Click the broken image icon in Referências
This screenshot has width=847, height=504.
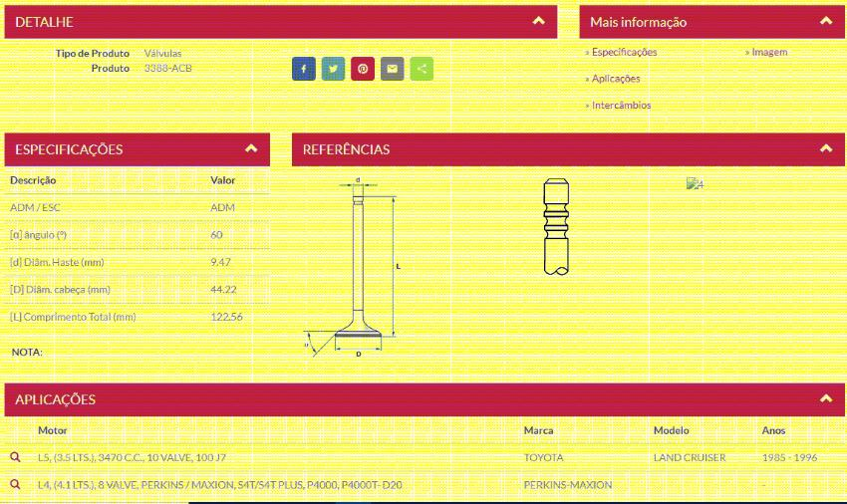695,184
